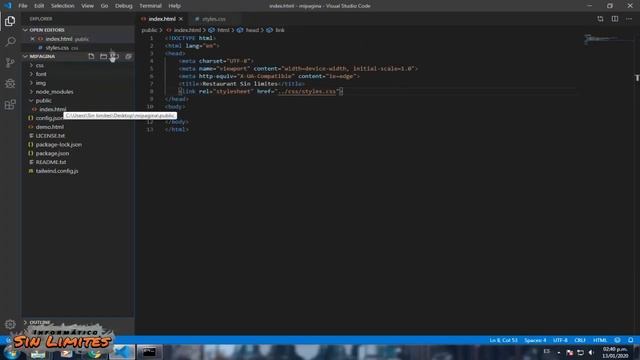The height and width of the screenshot is (360, 640).
Task: Open the Debug menu
Action: [x=124, y=6]
